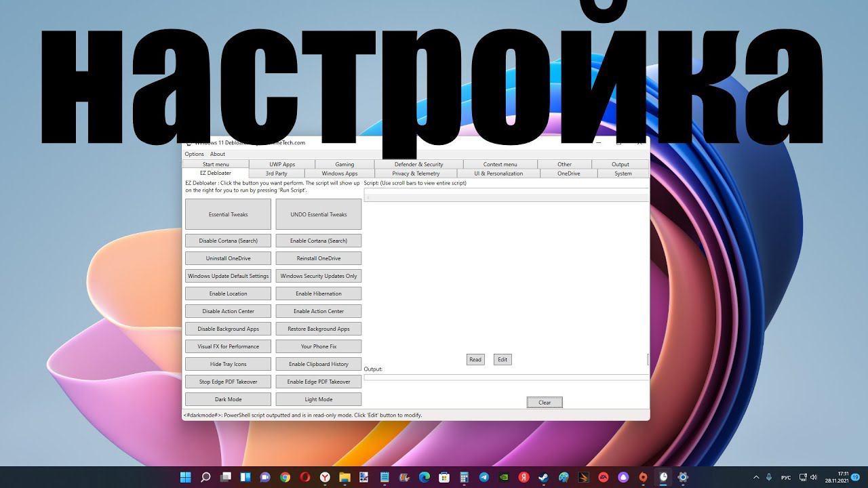Switch to the OneDrive tab

coord(569,174)
